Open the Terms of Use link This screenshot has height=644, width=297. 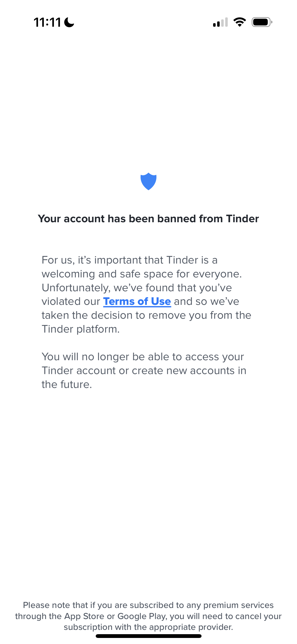pyautogui.click(x=137, y=301)
